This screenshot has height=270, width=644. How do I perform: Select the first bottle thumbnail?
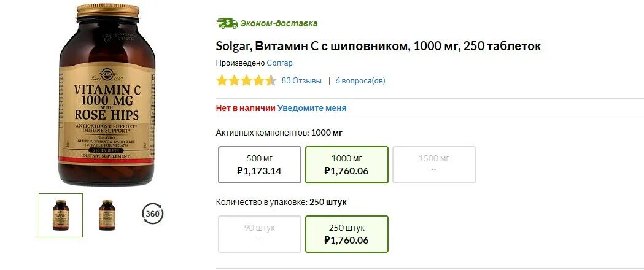pos(60,215)
